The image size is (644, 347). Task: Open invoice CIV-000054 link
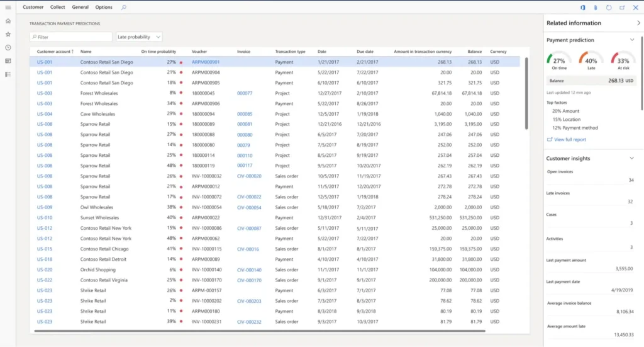(249, 208)
